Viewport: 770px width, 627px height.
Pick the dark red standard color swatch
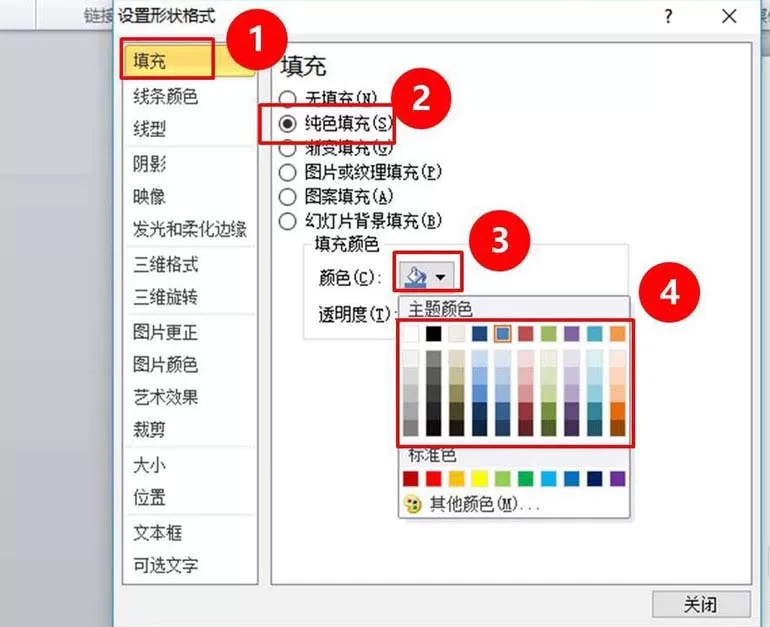[x=411, y=478]
